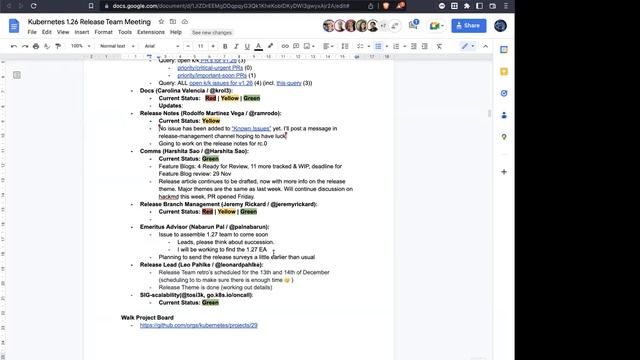Image resolution: width=640 pixels, height=360 pixels.
Task: Open line and paragraph spacing
Action: pos(345,46)
